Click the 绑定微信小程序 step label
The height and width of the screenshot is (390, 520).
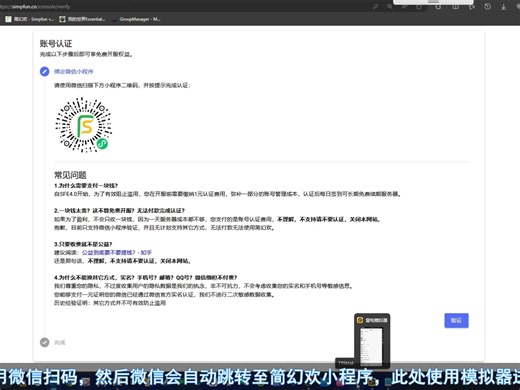click(74, 71)
